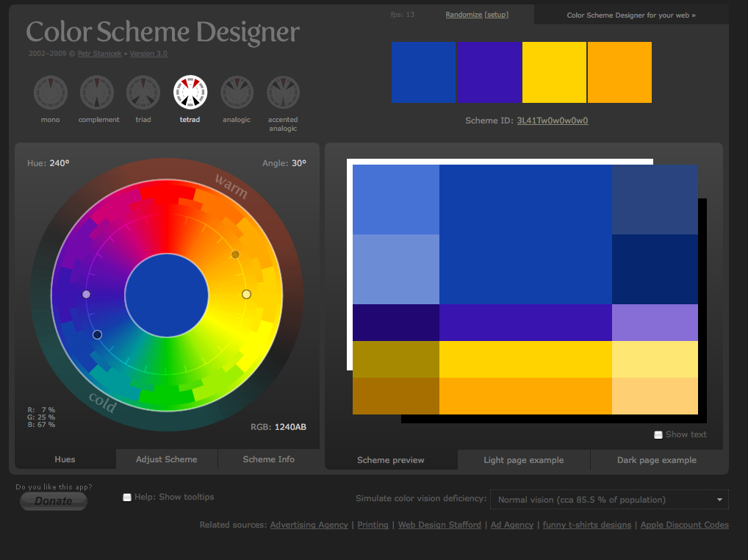Screen dimensions: 748x560
Task: Click the violet hue handle on the wheel
Action: [x=87, y=294]
